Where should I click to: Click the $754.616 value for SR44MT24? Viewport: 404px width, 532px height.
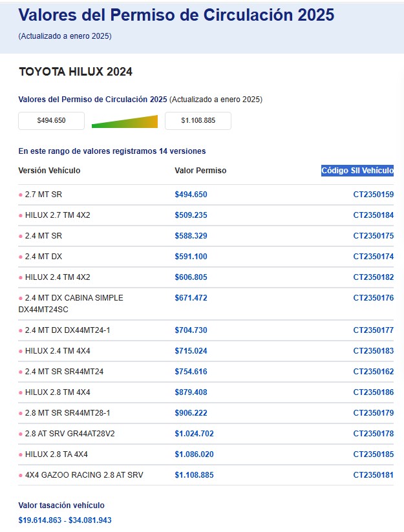[191, 372]
